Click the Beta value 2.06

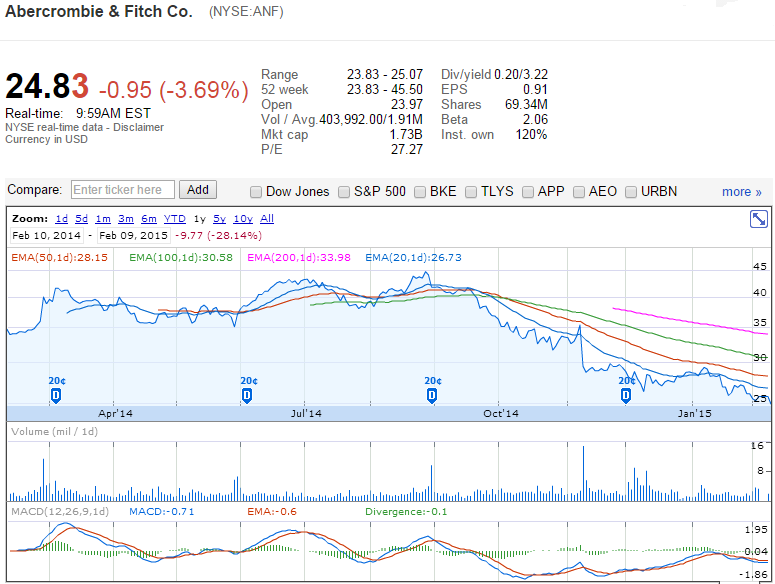pos(535,120)
